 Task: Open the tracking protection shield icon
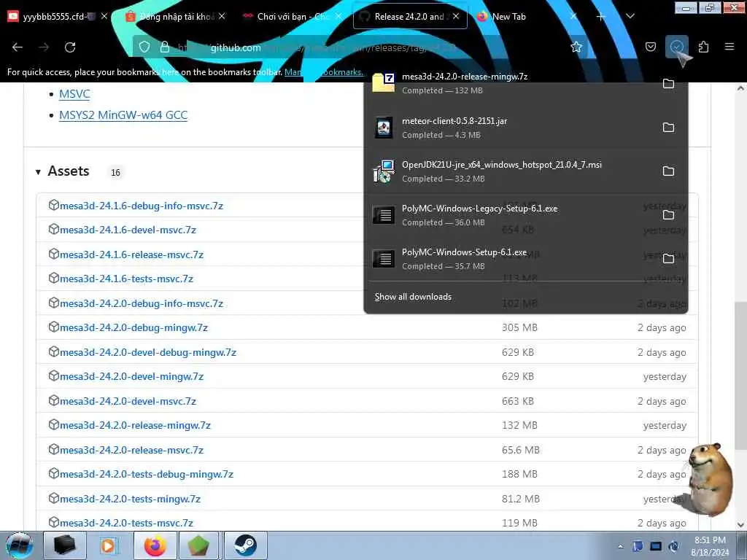click(144, 47)
